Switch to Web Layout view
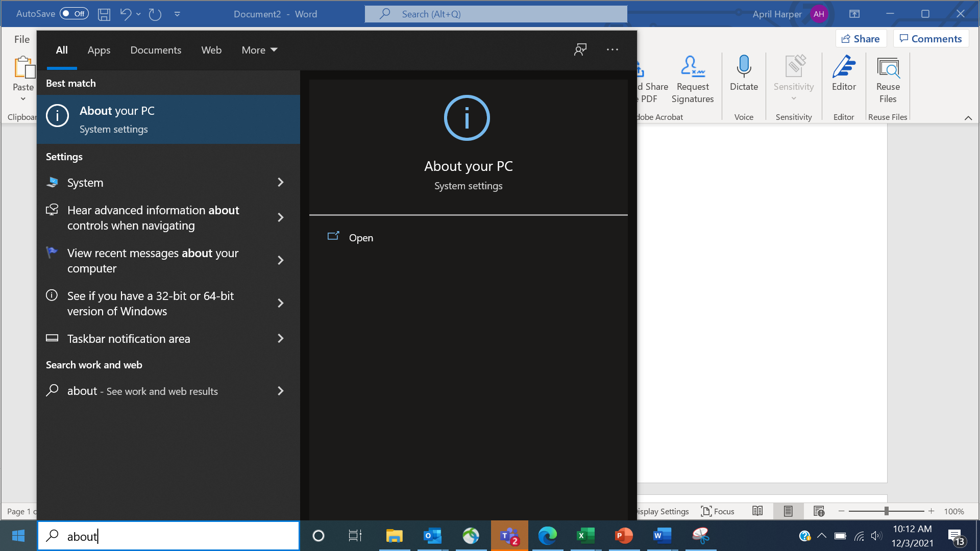980x551 pixels. tap(819, 511)
